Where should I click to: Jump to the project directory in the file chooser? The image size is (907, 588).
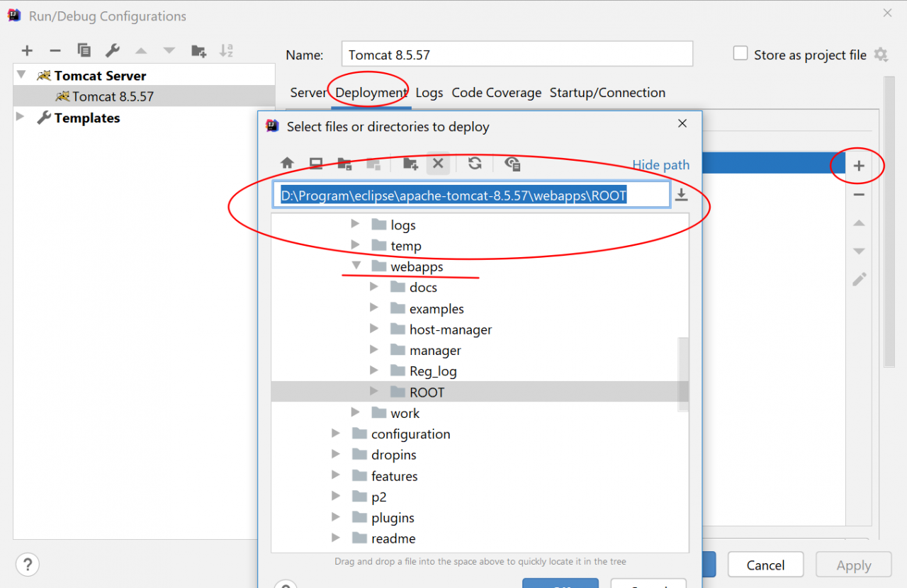pos(345,164)
